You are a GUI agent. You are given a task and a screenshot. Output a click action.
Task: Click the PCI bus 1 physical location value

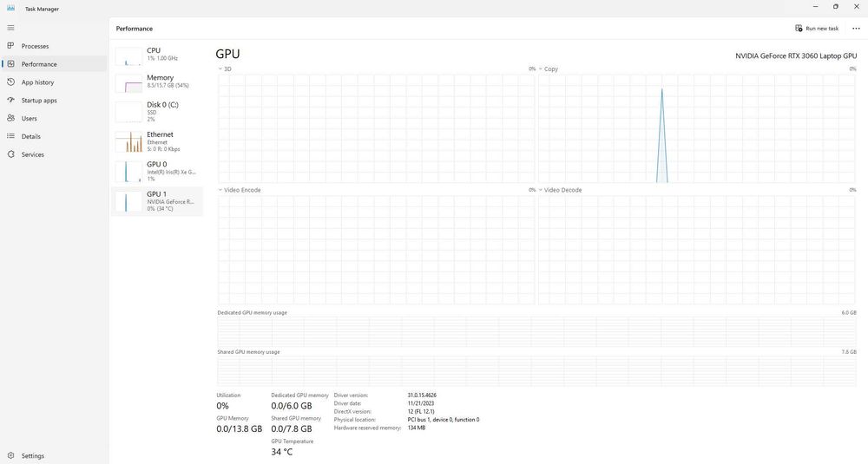coord(444,420)
